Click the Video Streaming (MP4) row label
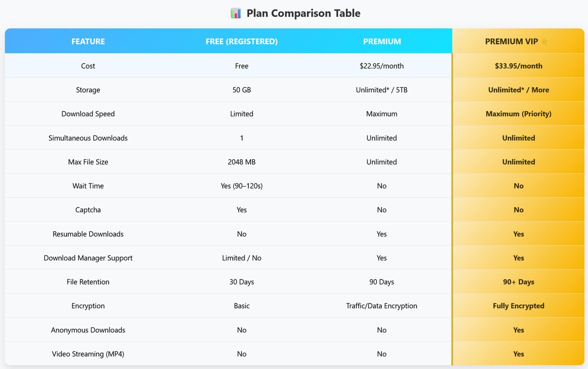The height and width of the screenshot is (369, 588). [88, 354]
